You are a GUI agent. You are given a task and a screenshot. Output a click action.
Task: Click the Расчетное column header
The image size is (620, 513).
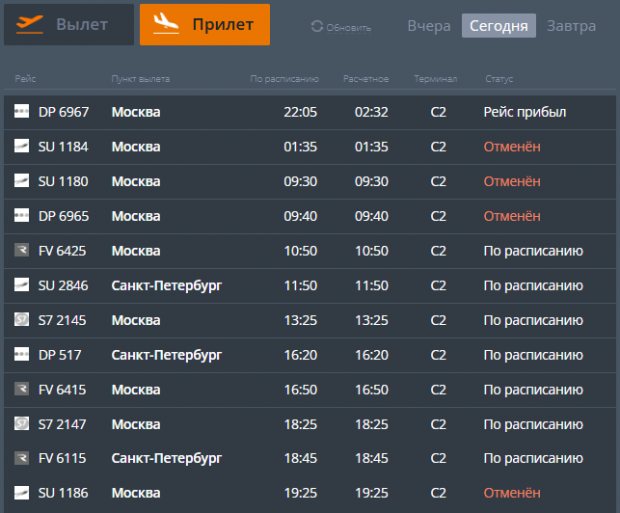(x=366, y=79)
